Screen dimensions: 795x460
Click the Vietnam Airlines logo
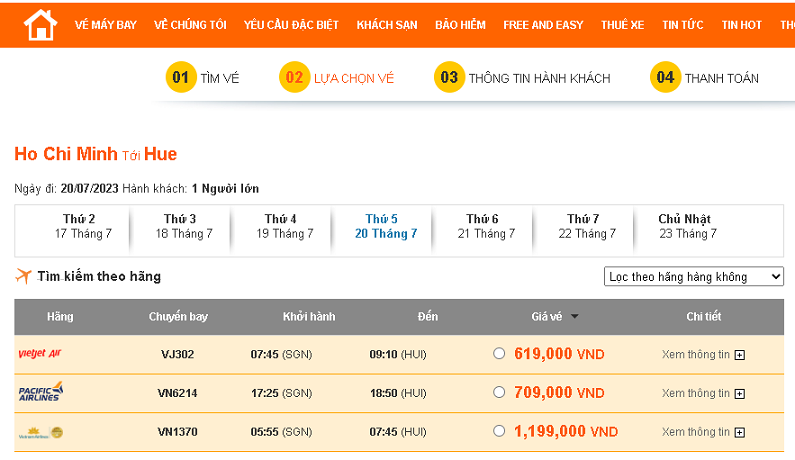(x=41, y=433)
